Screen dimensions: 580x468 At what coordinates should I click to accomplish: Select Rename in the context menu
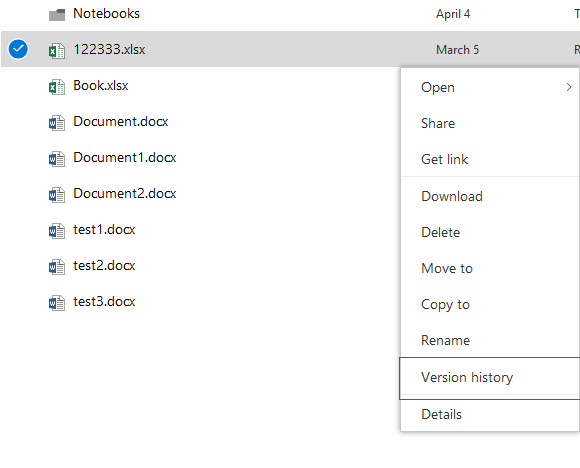pos(490,340)
